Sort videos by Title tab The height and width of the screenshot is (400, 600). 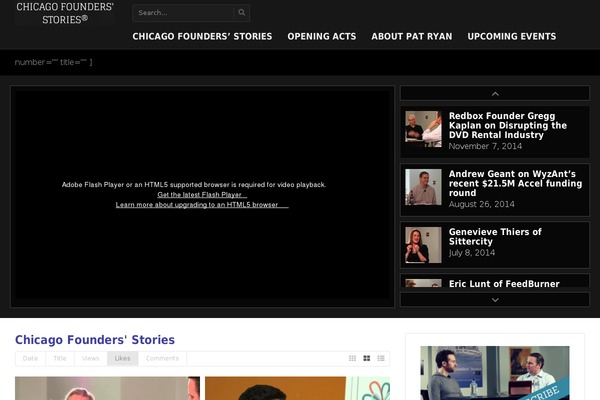tap(60, 358)
